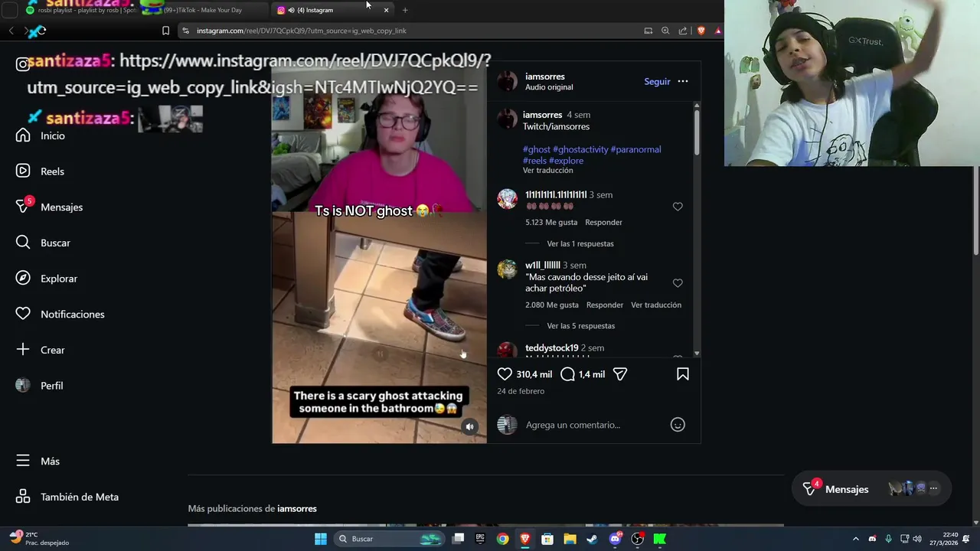
Task: Click the comments panel scrollbar
Action: pyautogui.click(x=696, y=132)
